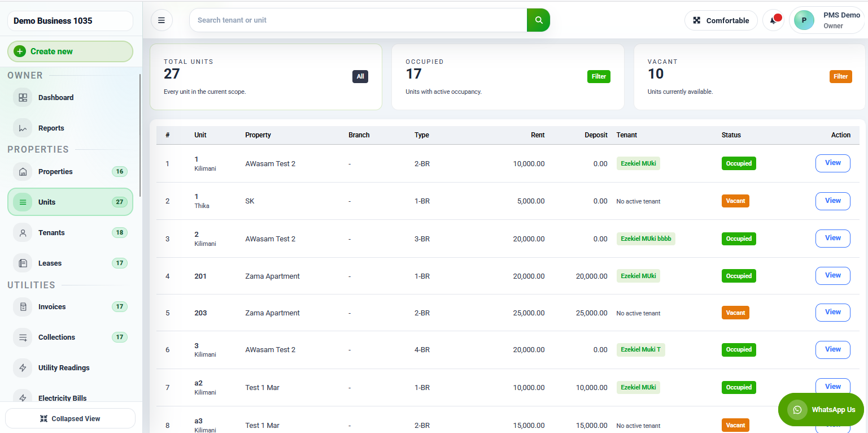Apply the Filter on the Vacant card
868x433 pixels.
tap(840, 76)
